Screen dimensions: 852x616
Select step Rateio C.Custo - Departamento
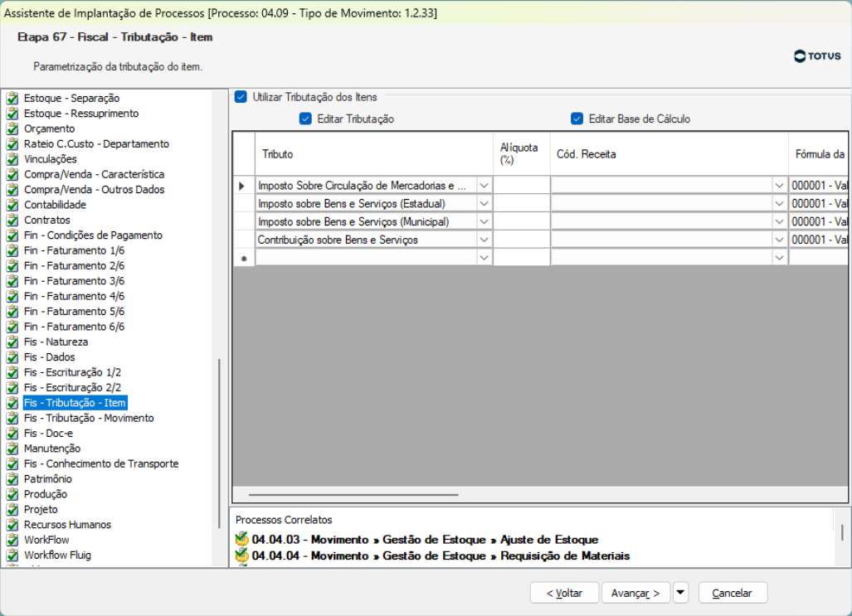coord(96,144)
